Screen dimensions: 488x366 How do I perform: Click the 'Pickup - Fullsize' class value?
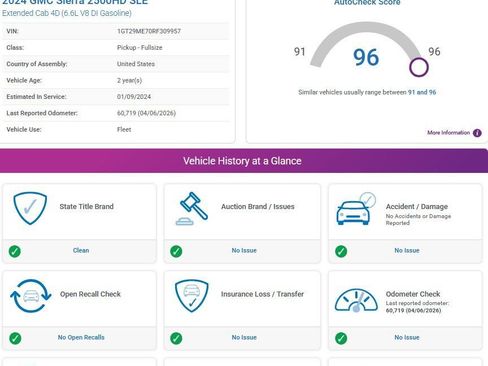click(139, 47)
